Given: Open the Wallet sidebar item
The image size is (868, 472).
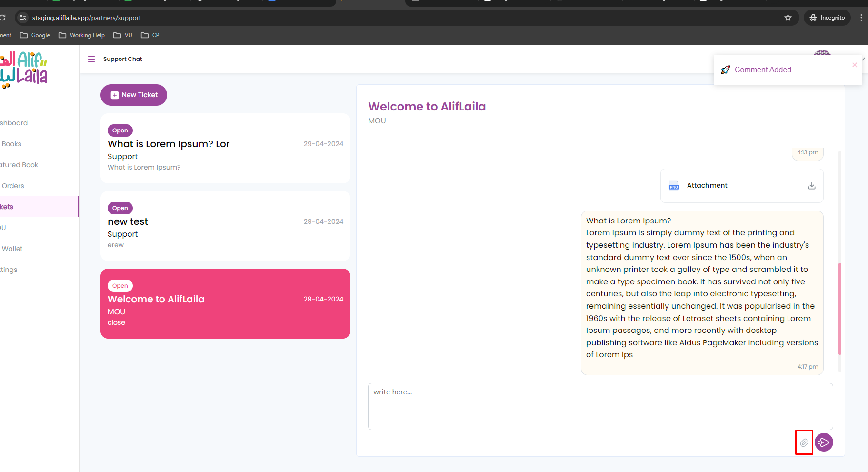Looking at the screenshot, I should (x=12, y=249).
